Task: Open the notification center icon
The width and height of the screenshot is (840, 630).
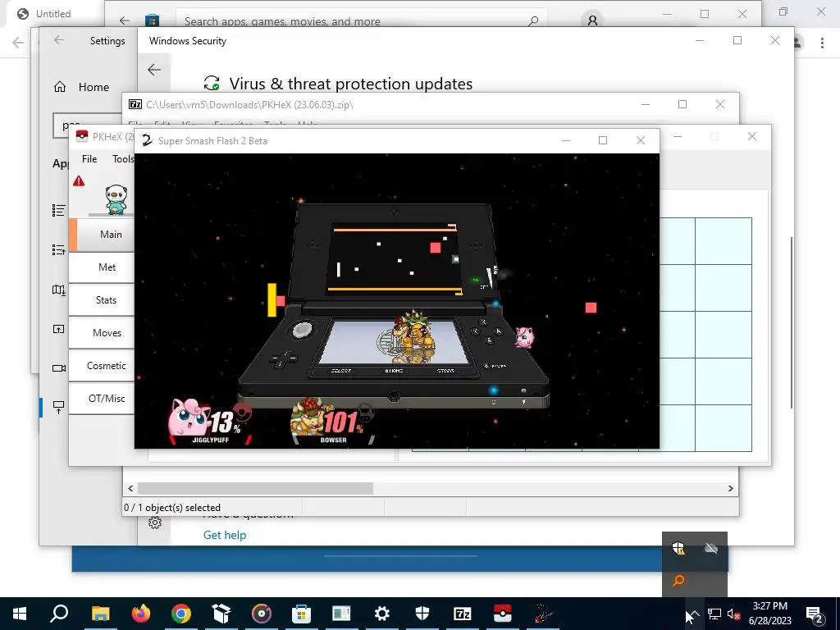Action: point(815,614)
